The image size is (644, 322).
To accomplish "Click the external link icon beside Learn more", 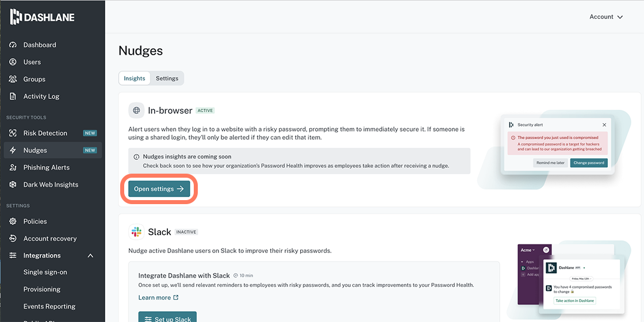I will (x=176, y=297).
